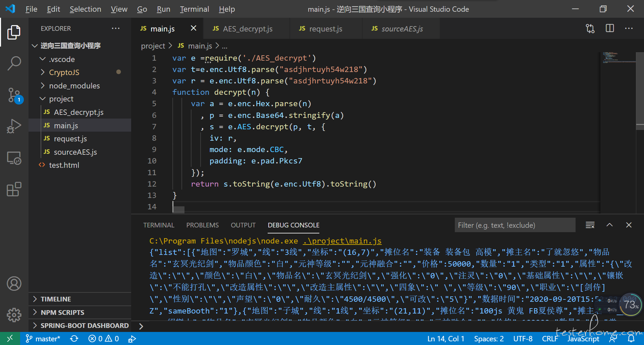Viewport: 644px width, 345px height.
Task: Split the editor to the right
Action: (610, 28)
